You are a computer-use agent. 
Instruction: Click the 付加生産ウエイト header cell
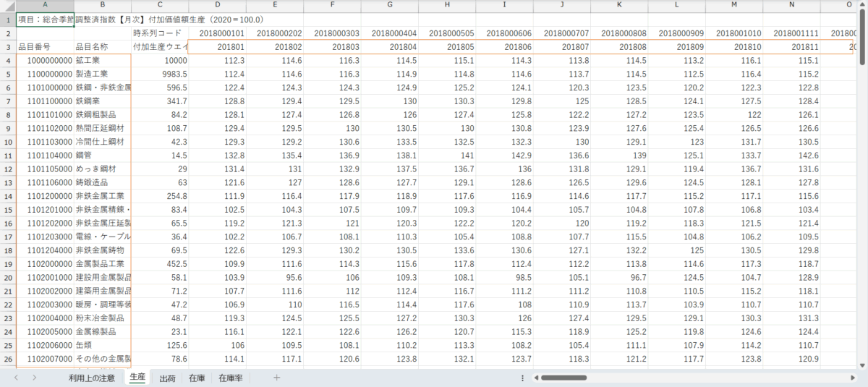pyautogui.click(x=160, y=47)
